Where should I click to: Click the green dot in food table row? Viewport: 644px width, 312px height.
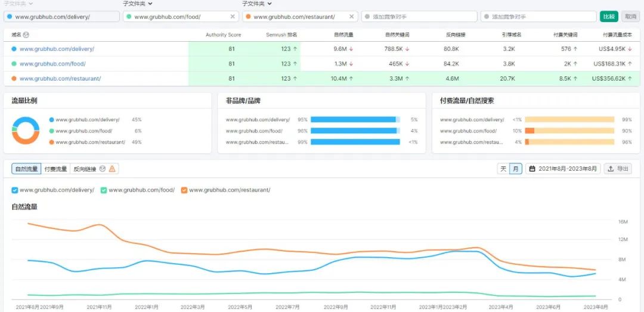coord(14,64)
